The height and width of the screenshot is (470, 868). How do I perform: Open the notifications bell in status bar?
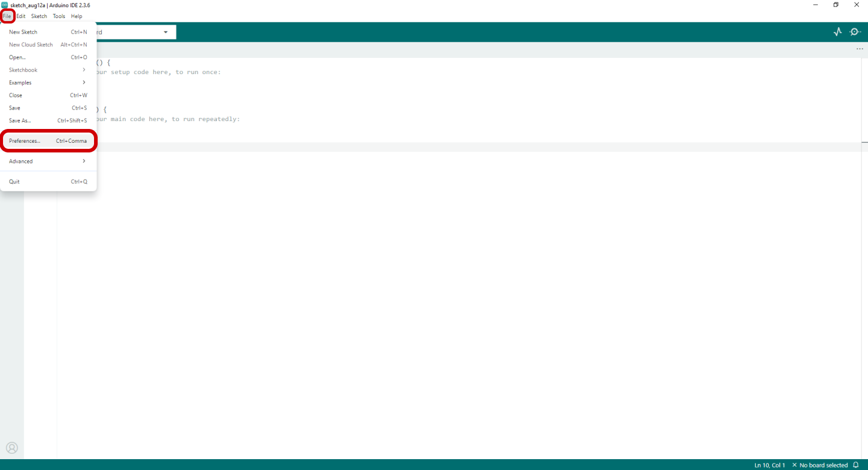tap(856, 465)
